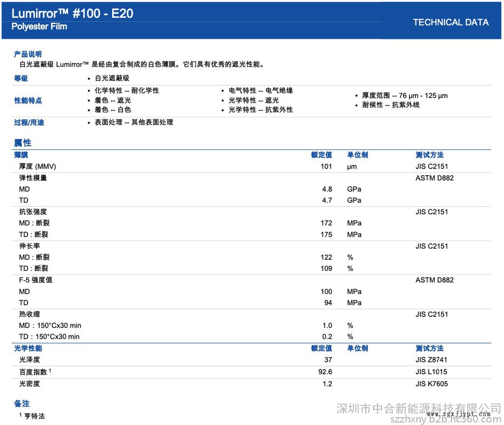Click the 厚度 (MMV) row label
The image size is (504, 425).
37,166
